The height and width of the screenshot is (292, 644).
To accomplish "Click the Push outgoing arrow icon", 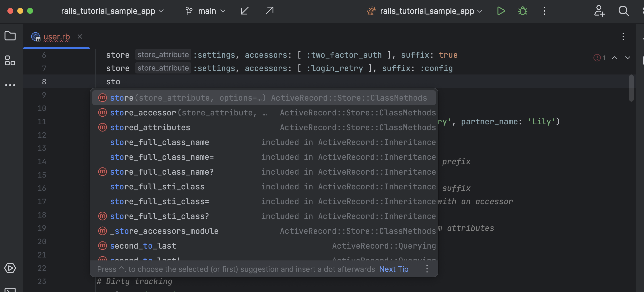I will [269, 11].
